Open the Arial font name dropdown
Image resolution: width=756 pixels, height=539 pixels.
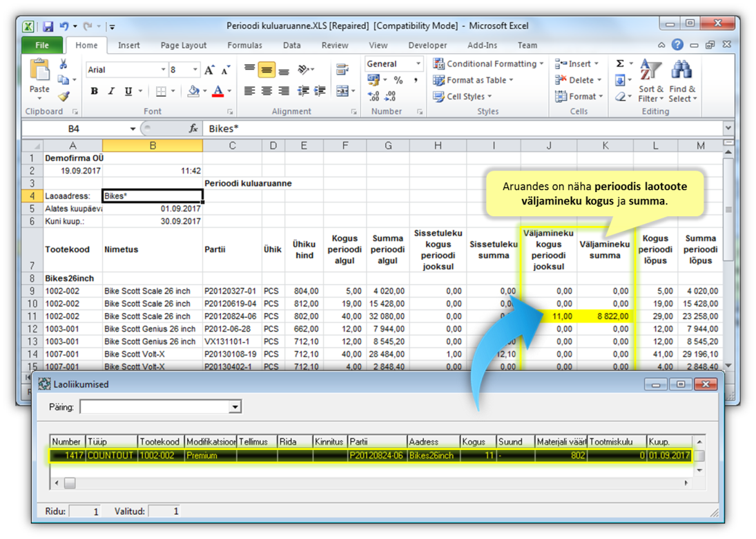tap(163, 70)
